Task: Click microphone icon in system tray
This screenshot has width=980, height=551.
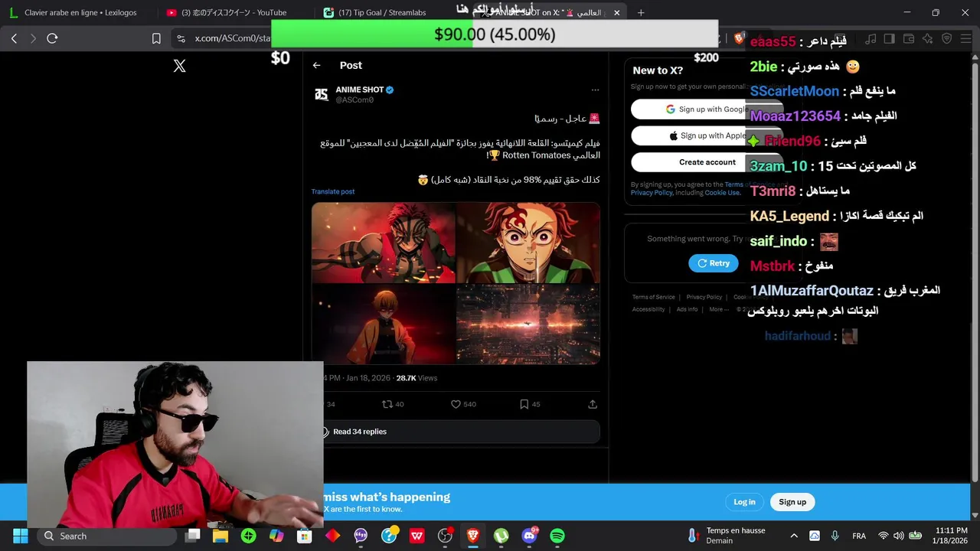Action: 835,536
